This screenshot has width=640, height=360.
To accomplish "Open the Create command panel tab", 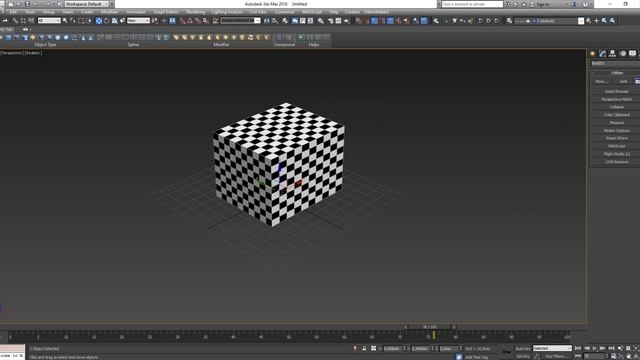I will click(x=593, y=53).
